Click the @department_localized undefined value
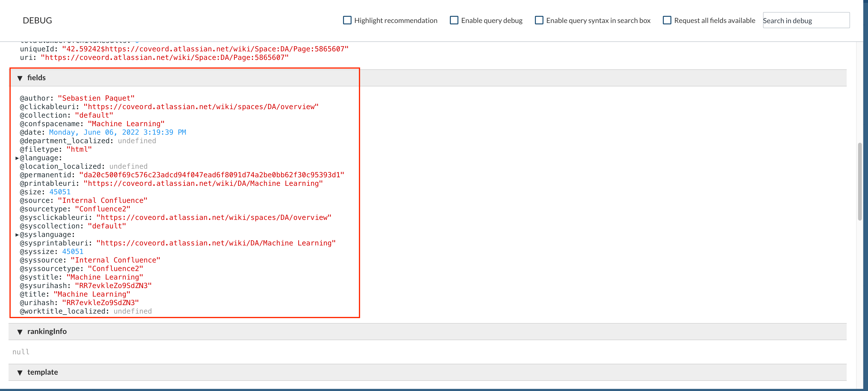This screenshot has width=868, height=391. pos(137,141)
